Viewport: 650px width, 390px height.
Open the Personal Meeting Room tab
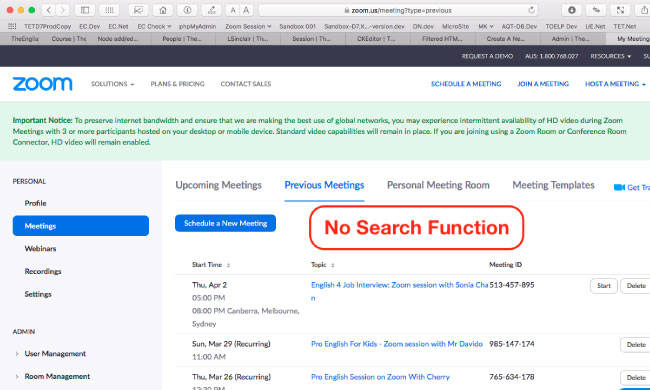point(438,185)
